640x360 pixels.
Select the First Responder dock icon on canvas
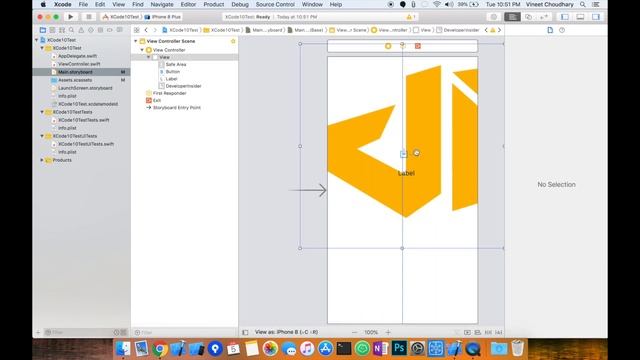click(403, 46)
